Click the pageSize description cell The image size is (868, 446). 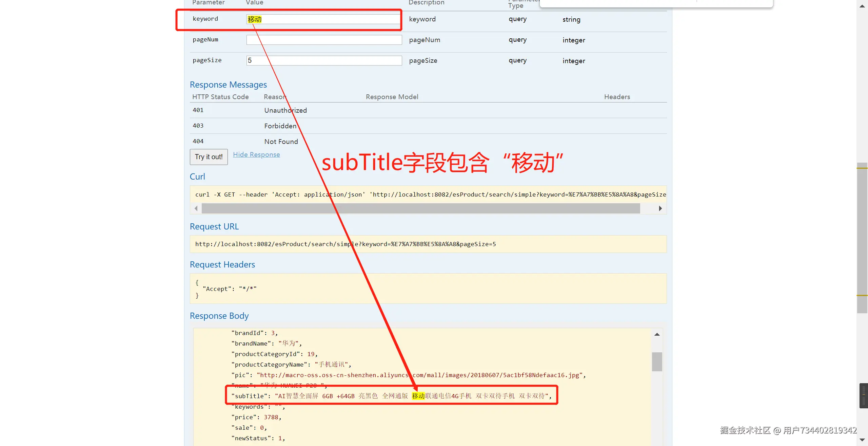pos(423,61)
